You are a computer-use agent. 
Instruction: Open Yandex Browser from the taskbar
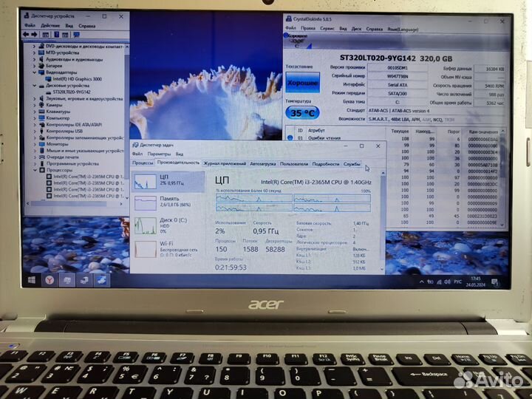click(x=50, y=280)
